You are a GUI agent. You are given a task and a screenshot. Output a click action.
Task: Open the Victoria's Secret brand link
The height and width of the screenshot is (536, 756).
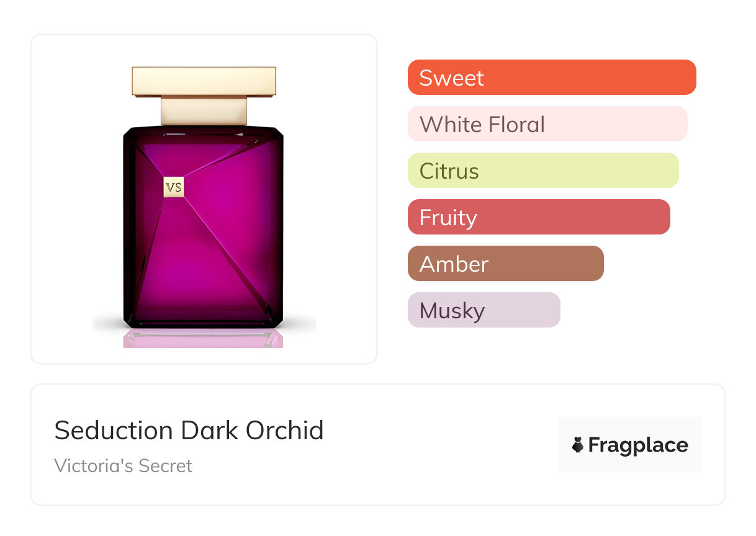click(123, 466)
